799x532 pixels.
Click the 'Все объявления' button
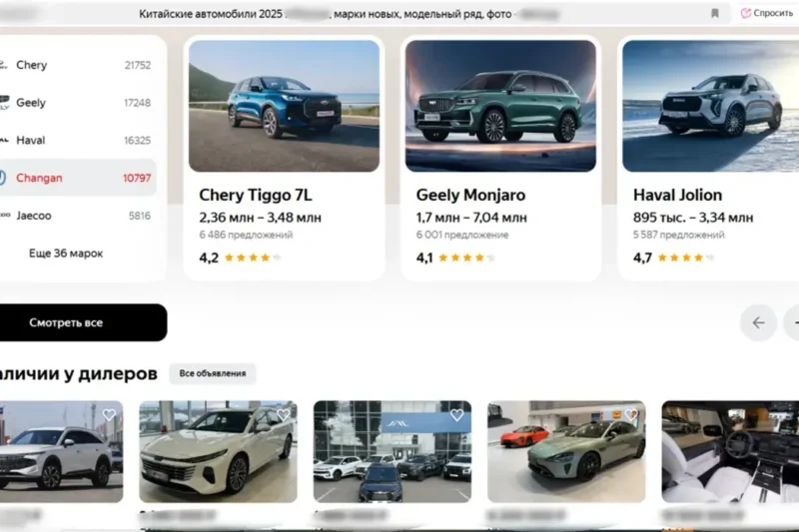point(212,373)
